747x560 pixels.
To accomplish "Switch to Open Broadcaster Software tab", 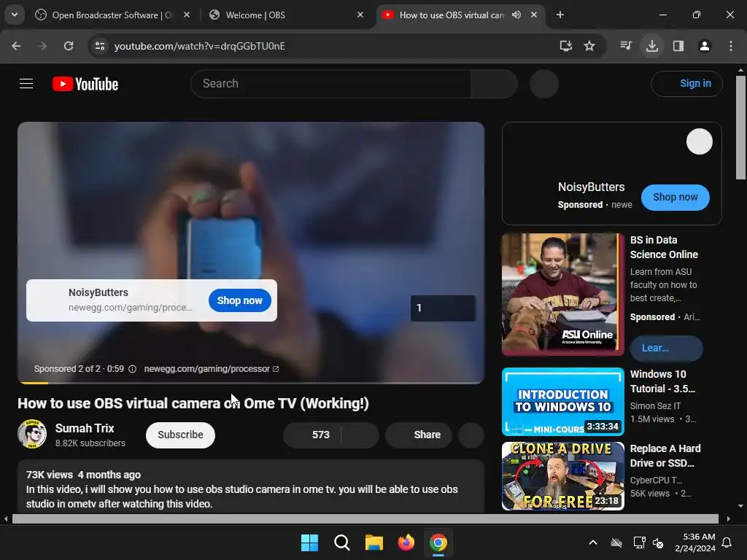I will 112,15.
